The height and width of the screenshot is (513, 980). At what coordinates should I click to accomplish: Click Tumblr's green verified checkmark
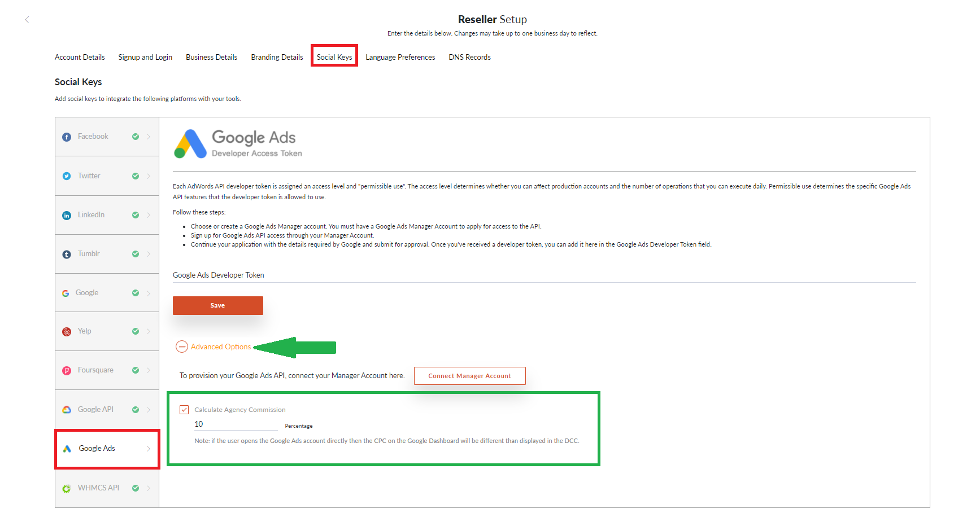136,254
